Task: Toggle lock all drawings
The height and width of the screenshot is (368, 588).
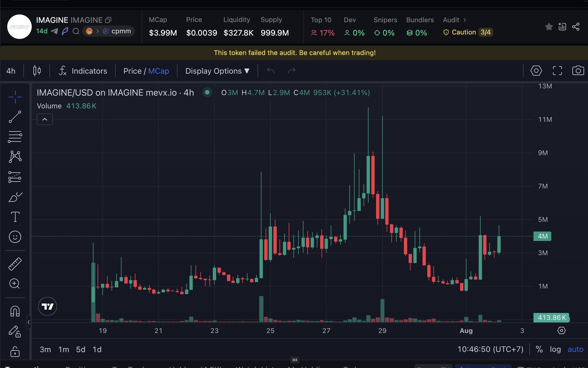Action: coord(15,351)
